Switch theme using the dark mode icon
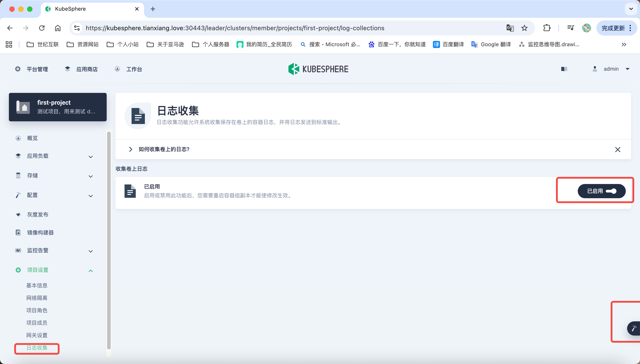The width and height of the screenshot is (640, 364). point(564,69)
